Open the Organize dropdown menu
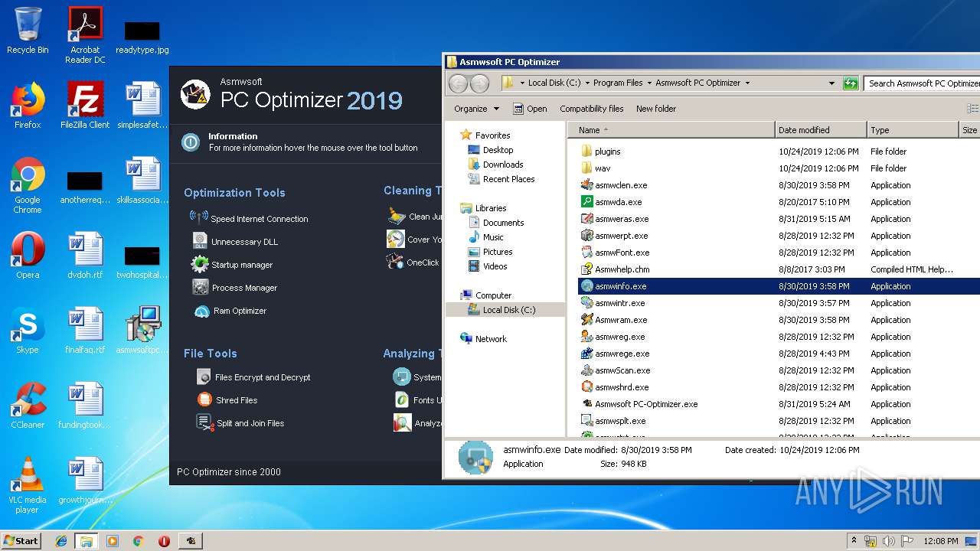The width and height of the screenshot is (980, 551). tap(476, 109)
